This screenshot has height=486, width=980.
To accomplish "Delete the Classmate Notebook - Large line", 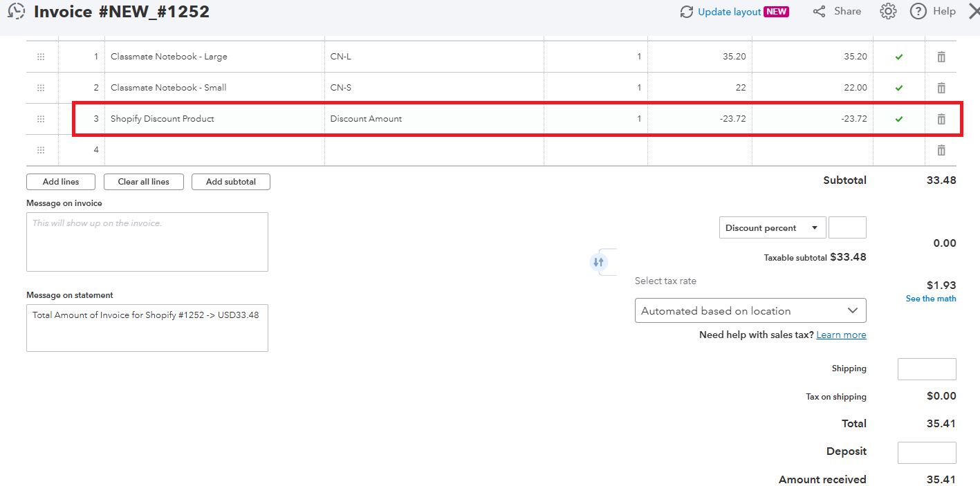I will tap(941, 57).
